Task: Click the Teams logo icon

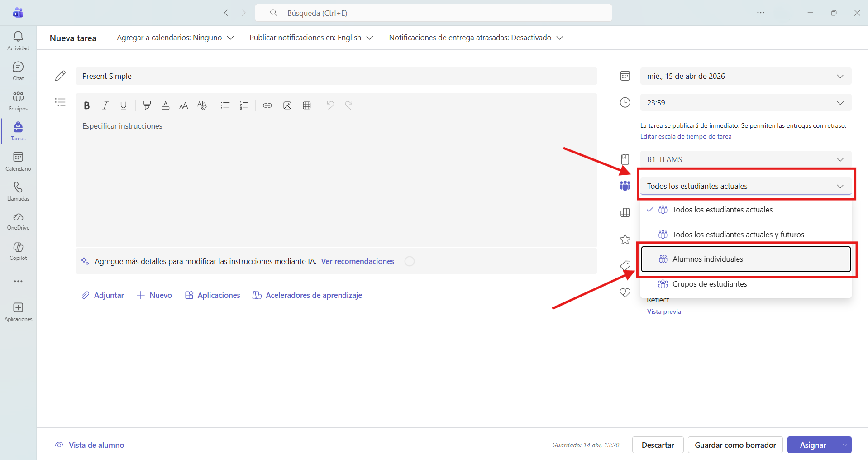Action: coord(18,13)
